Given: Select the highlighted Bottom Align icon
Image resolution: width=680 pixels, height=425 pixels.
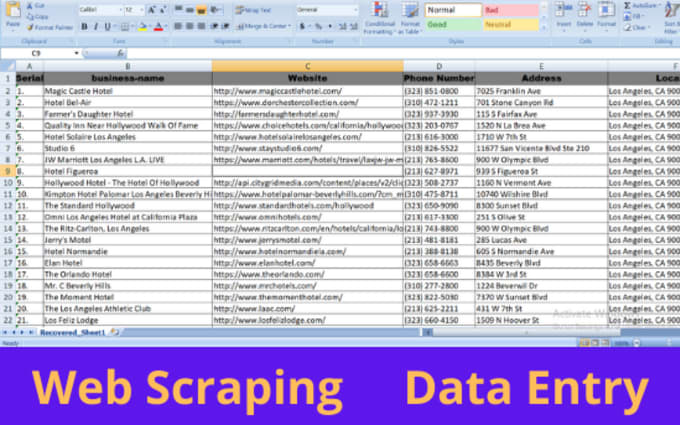Looking at the screenshot, I should tap(201, 10).
